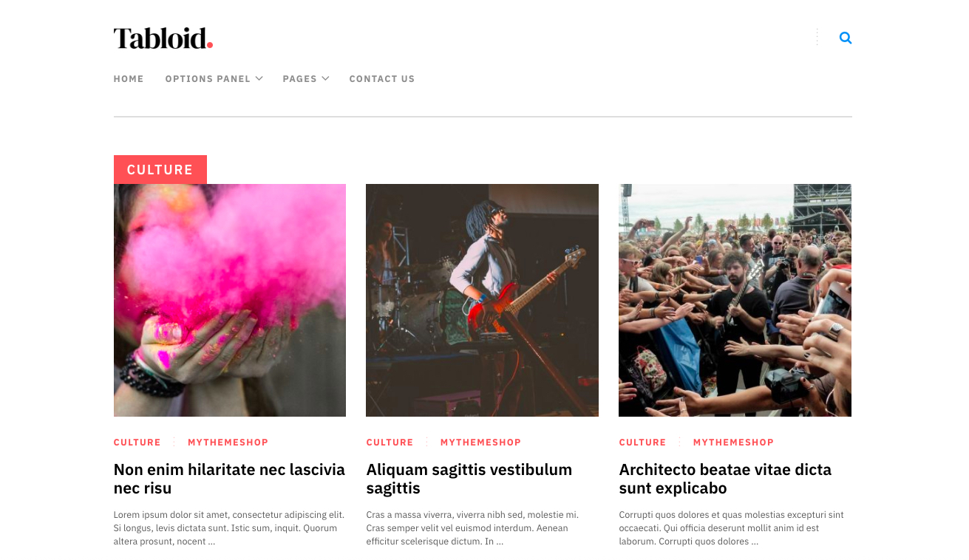
Task: Open article Non enim hilaritate nec lascivia
Action: 229,479
